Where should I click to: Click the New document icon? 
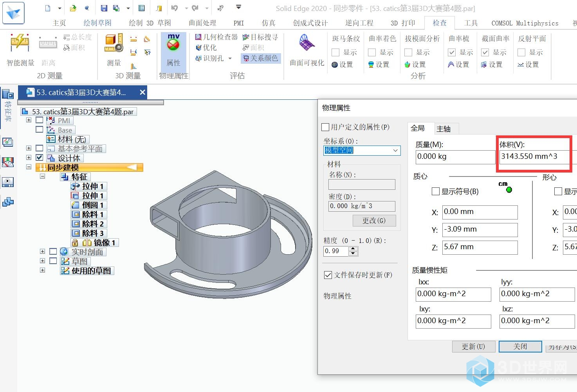click(48, 8)
